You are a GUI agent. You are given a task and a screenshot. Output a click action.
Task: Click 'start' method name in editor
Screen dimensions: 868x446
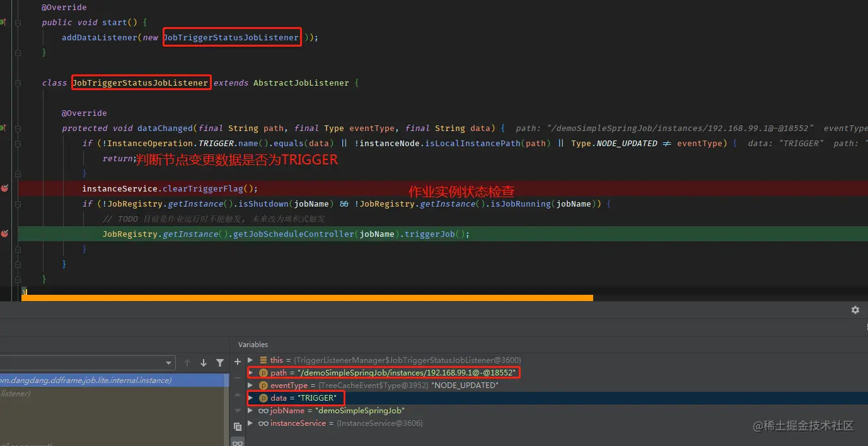click(115, 22)
